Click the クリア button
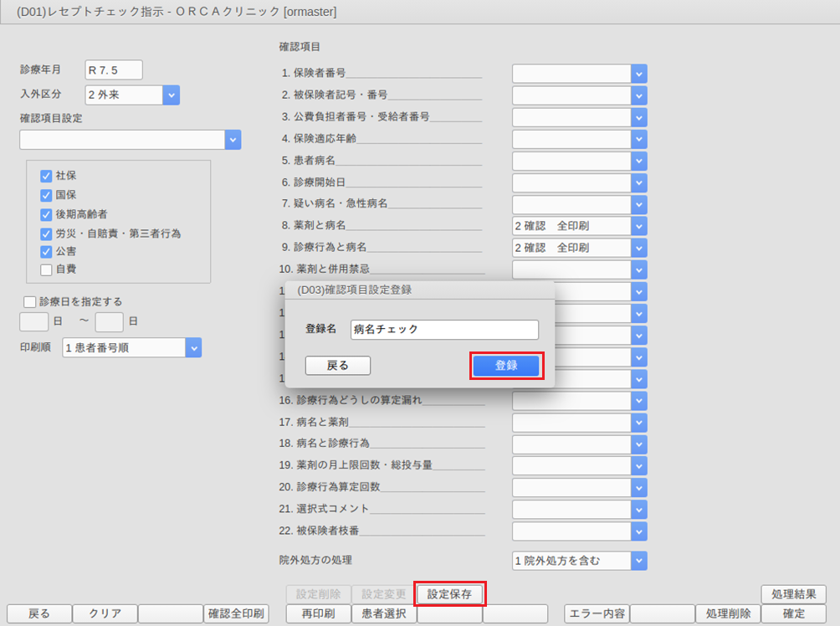Viewport: 840px width, 626px height. tap(105, 613)
